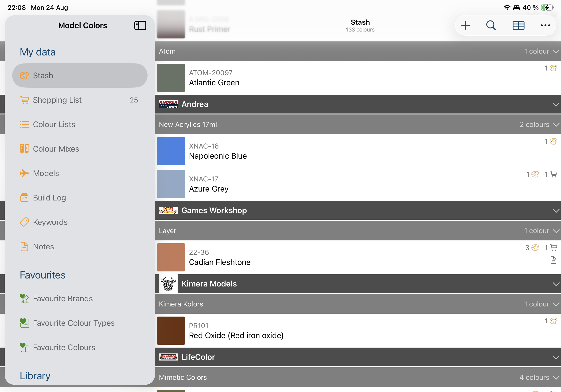Select the 'XNAC-16' colour code
The image size is (561, 392).
pyautogui.click(x=204, y=146)
